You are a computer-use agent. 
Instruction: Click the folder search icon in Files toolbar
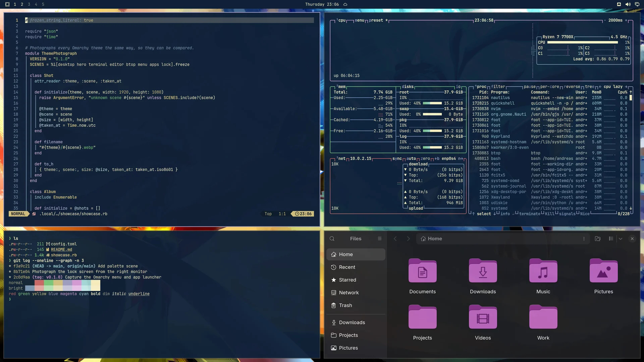(x=598, y=239)
